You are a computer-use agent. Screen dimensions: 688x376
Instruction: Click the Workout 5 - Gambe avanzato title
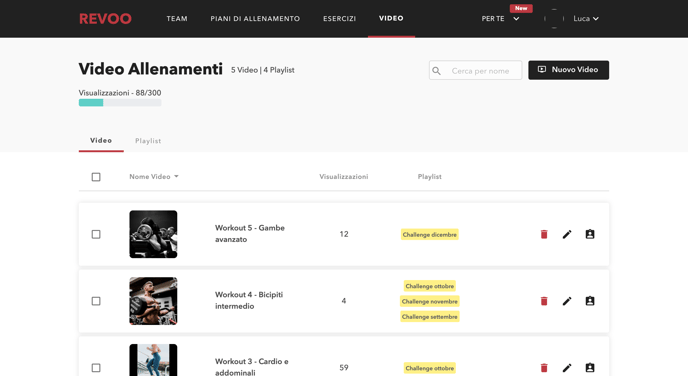coord(250,233)
